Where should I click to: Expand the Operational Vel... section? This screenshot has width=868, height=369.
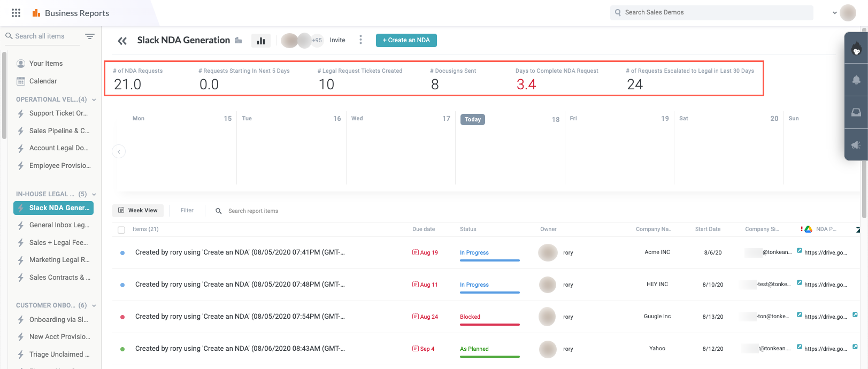(94, 100)
